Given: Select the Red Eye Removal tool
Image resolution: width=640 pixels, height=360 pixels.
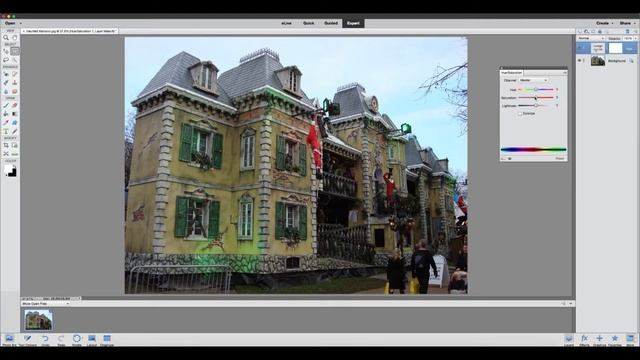Looking at the screenshot, I should [x=6, y=74].
